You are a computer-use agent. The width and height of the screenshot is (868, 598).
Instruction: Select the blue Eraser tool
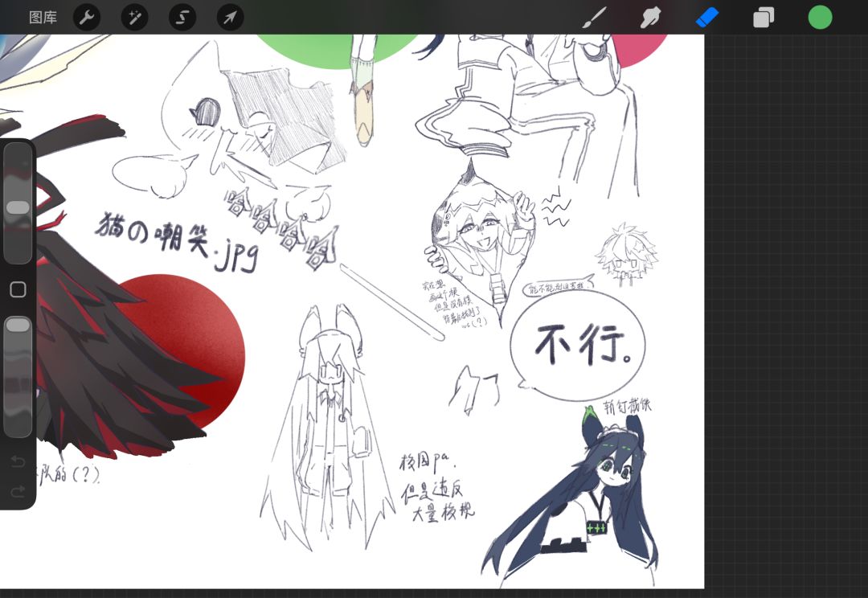(x=707, y=18)
